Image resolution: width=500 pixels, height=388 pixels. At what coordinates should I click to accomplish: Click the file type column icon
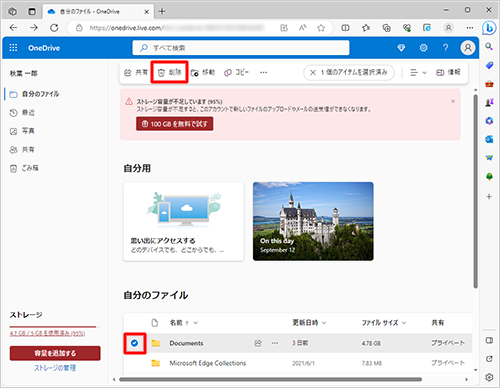click(x=155, y=323)
